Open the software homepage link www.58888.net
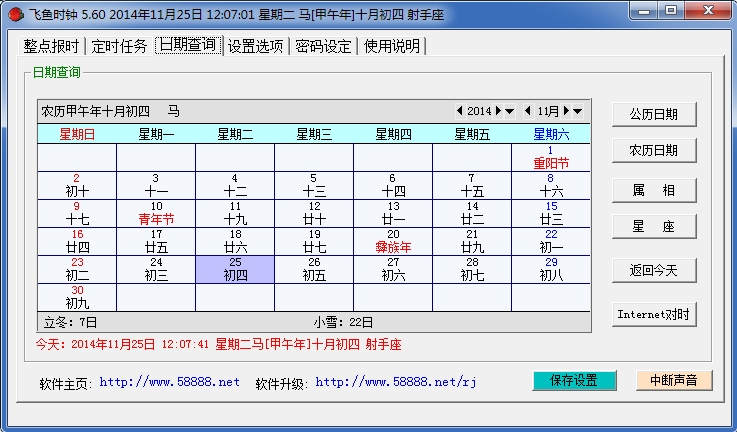 (170, 382)
